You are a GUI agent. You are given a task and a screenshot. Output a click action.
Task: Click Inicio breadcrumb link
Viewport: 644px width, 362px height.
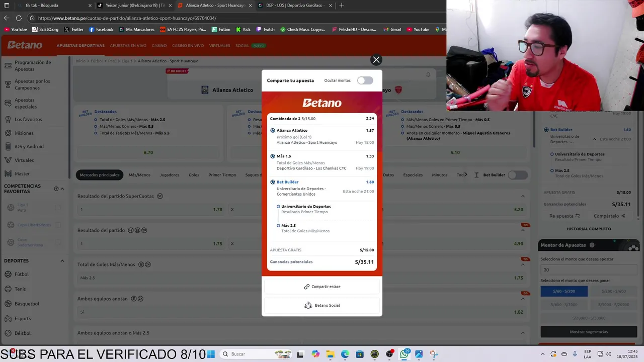point(80,61)
